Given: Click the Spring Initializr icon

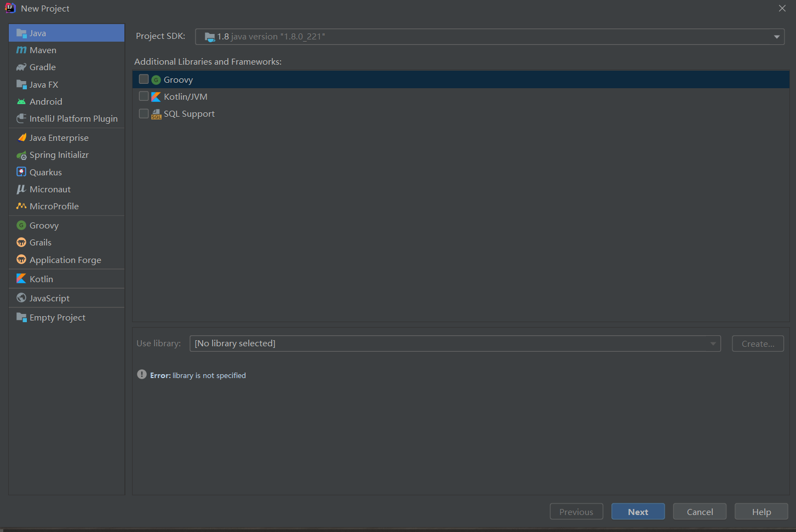Looking at the screenshot, I should (x=21, y=155).
